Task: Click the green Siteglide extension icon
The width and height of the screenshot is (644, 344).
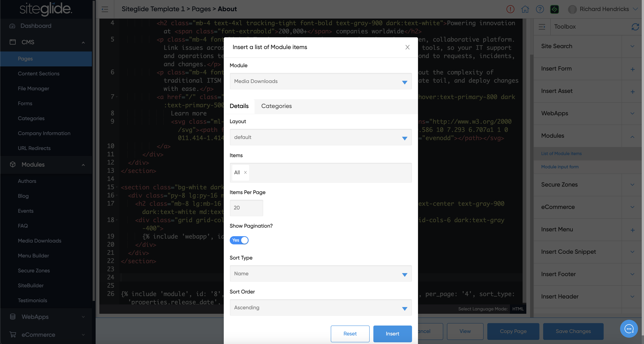Action: click(x=554, y=9)
